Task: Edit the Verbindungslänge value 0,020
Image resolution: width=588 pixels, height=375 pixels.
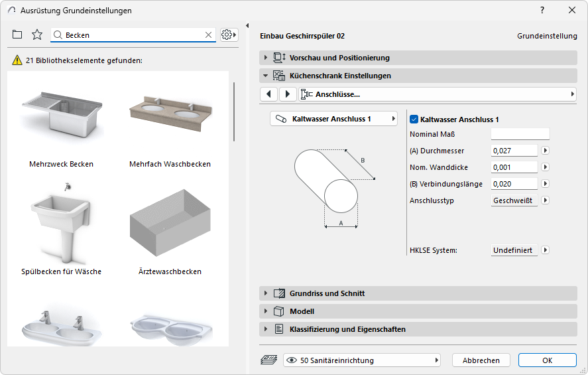Action: pos(514,184)
